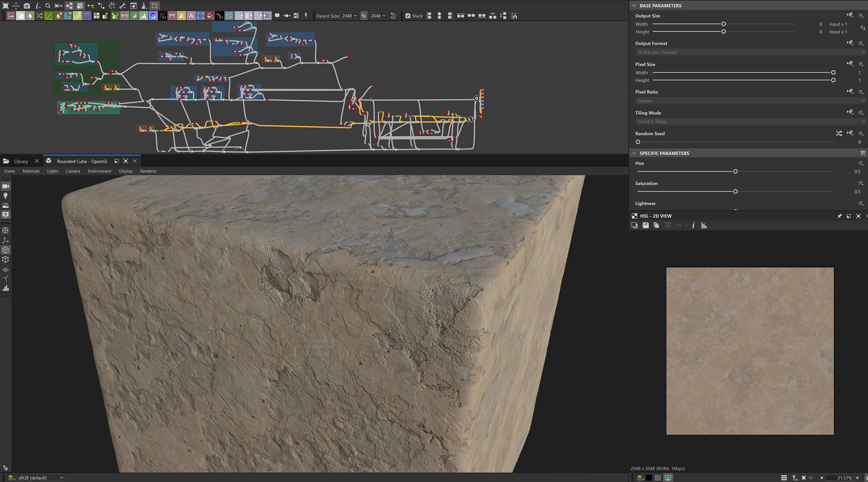The height and width of the screenshot is (482, 868).
Task: Switch to the Library tab
Action: pos(21,161)
